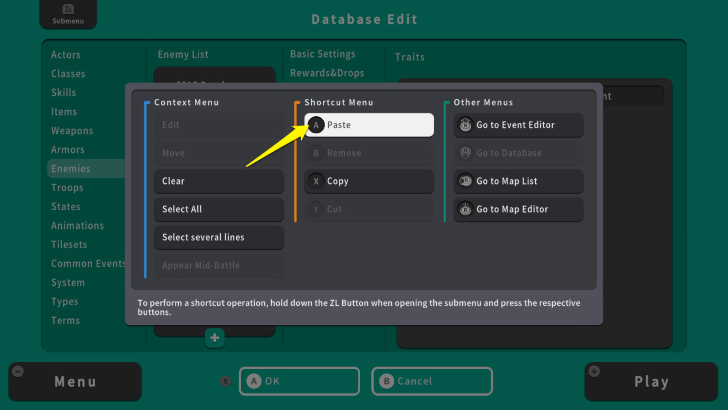The image size is (728, 410).
Task: Switch to Basic Settings section
Action: coord(323,54)
